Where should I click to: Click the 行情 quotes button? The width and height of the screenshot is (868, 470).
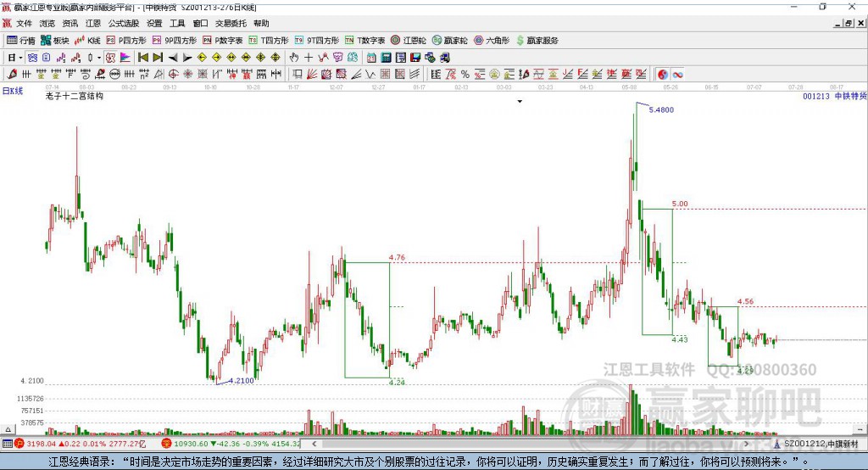[x=21, y=41]
